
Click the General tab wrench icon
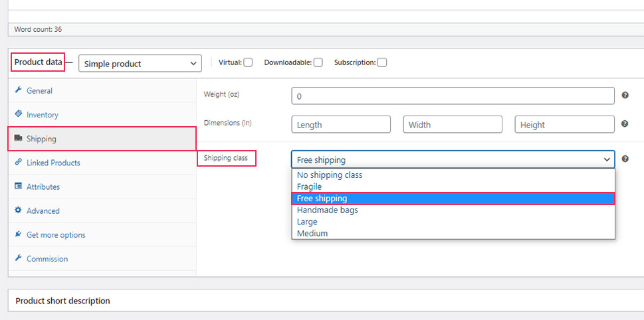[18, 90]
